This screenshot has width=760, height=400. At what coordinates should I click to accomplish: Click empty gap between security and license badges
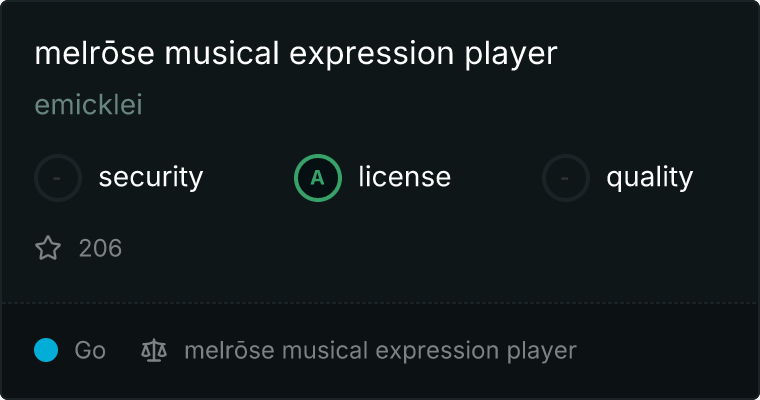248,178
